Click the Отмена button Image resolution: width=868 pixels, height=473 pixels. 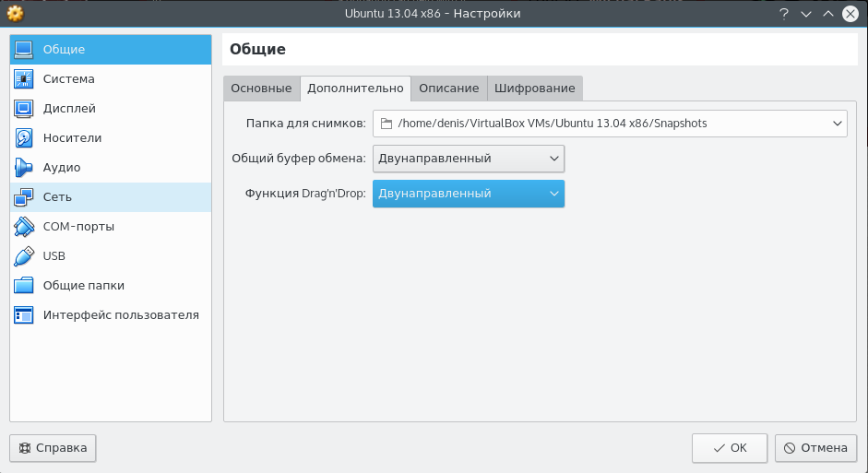click(x=815, y=448)
